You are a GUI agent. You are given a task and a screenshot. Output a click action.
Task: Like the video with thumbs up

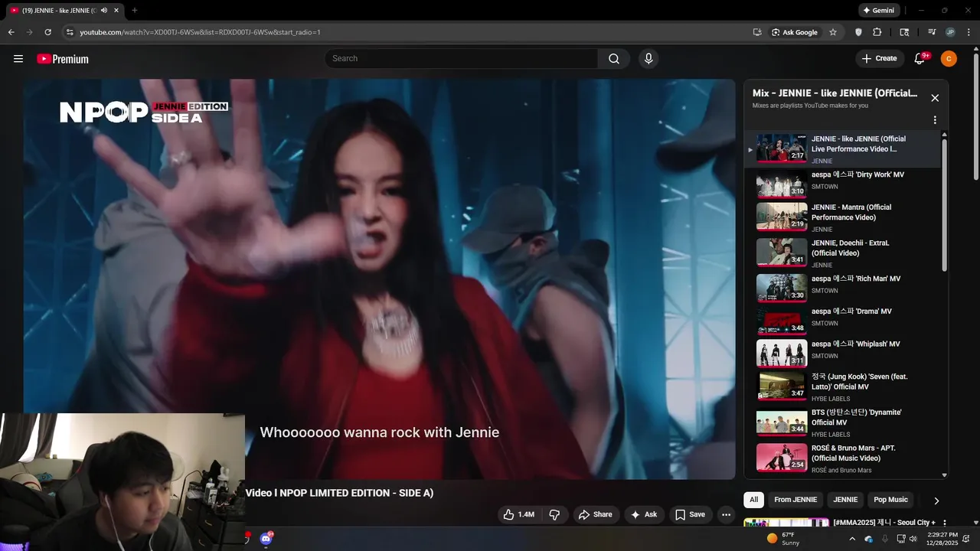[518, 515]
